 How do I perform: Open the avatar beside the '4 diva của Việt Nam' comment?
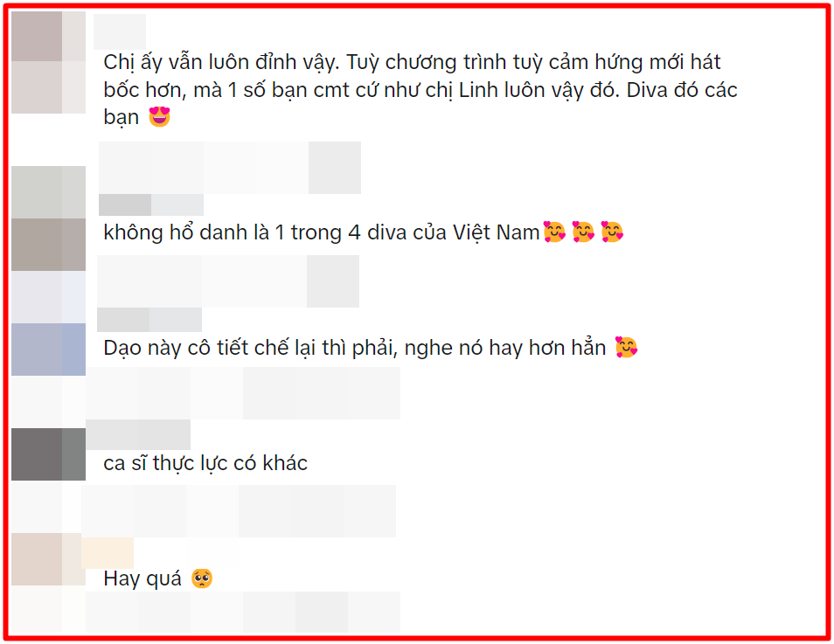click(x=48, y=218)
